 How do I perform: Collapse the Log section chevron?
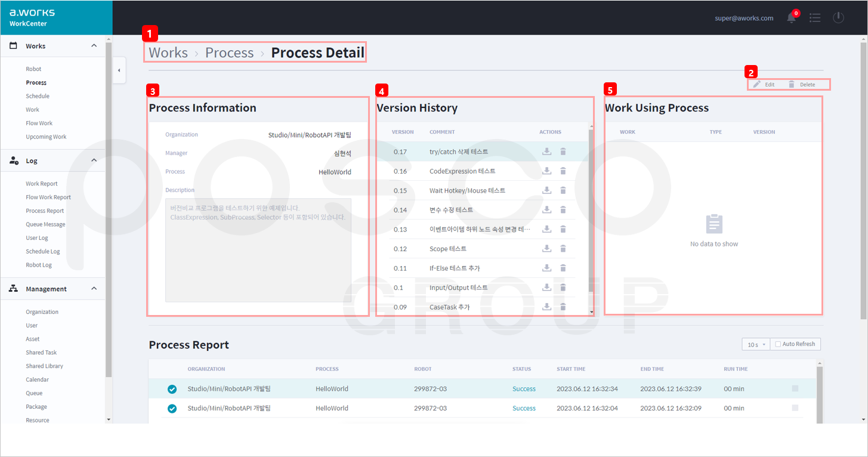pos(94,160)
